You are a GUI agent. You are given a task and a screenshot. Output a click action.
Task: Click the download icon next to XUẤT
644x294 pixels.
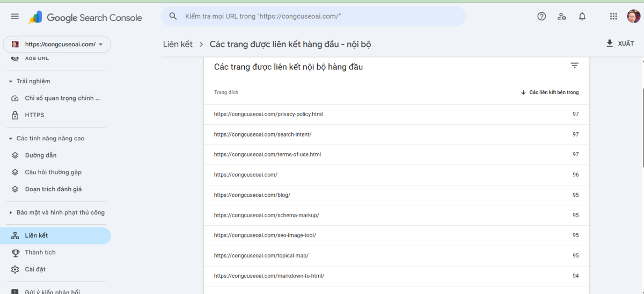tap(610, 43)
